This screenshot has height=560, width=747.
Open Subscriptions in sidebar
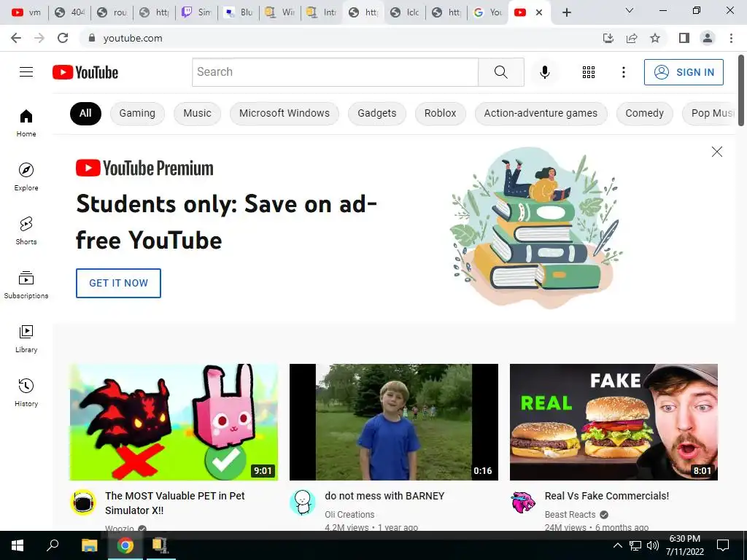pyautogui.click(x=26, y=284)
